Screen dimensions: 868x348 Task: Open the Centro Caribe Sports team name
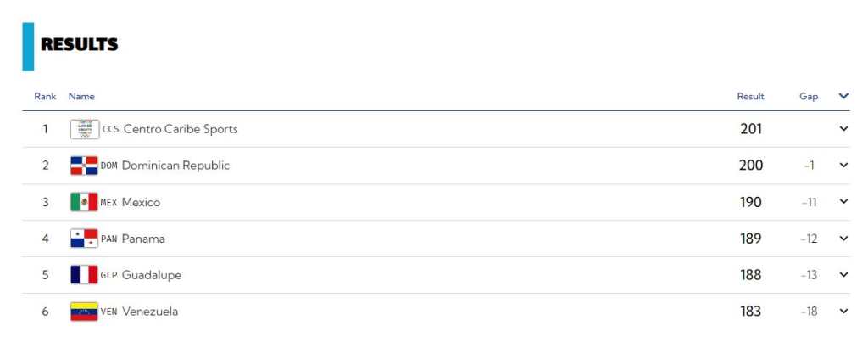tap(181, 129)
